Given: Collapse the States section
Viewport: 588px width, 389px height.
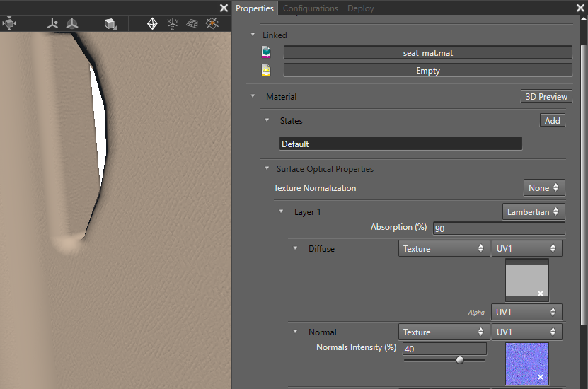Looking at the screenshot, I should click(267, 120).
